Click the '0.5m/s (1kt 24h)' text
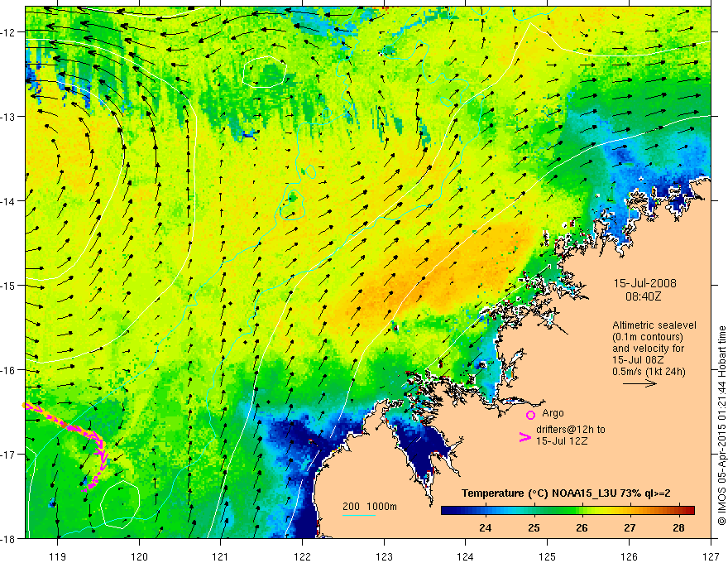This screenshot has height=563, width=728. 649,372
